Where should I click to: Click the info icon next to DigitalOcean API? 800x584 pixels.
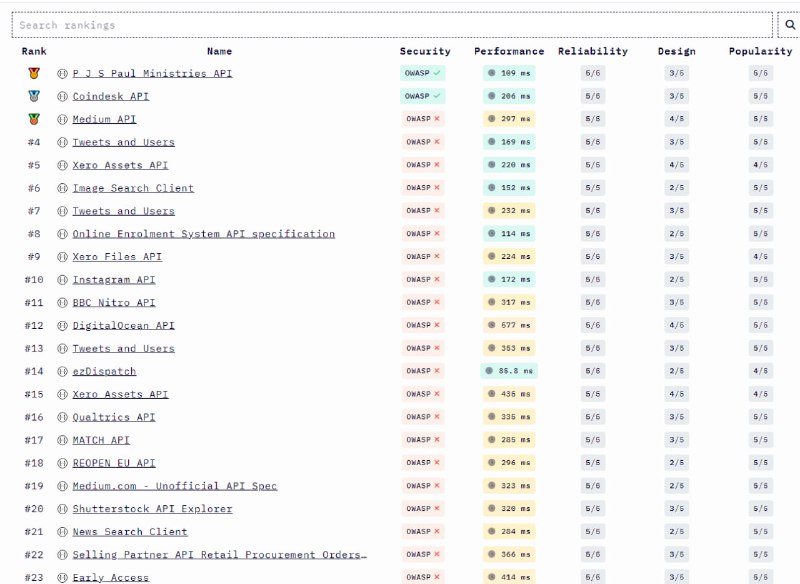tap(60, 325)
